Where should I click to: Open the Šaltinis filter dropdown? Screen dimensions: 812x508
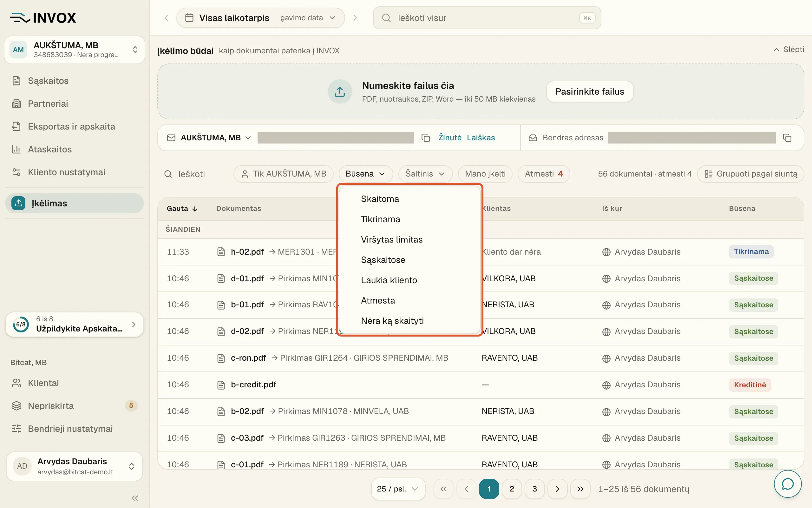click(425, 174)
